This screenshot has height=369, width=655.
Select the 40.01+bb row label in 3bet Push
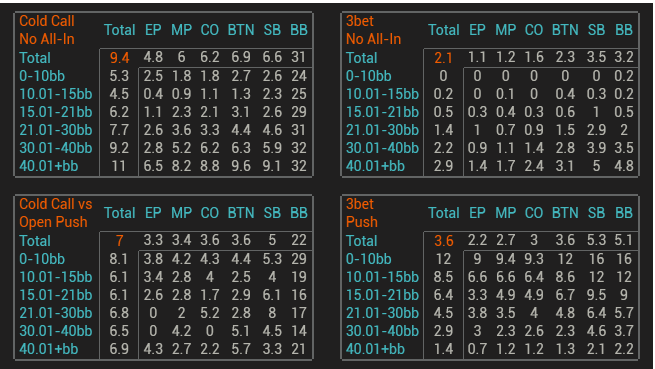(x=375, y=349)
